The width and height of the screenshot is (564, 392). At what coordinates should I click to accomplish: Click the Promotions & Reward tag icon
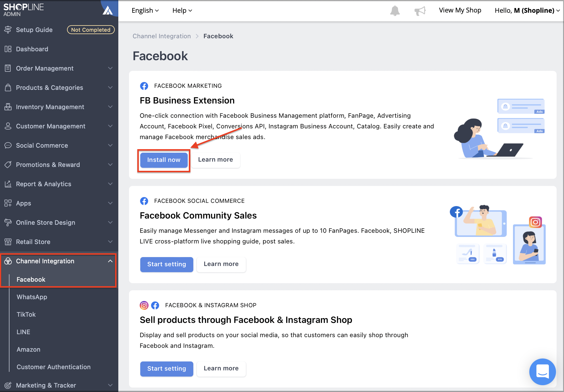coord(8,165)
